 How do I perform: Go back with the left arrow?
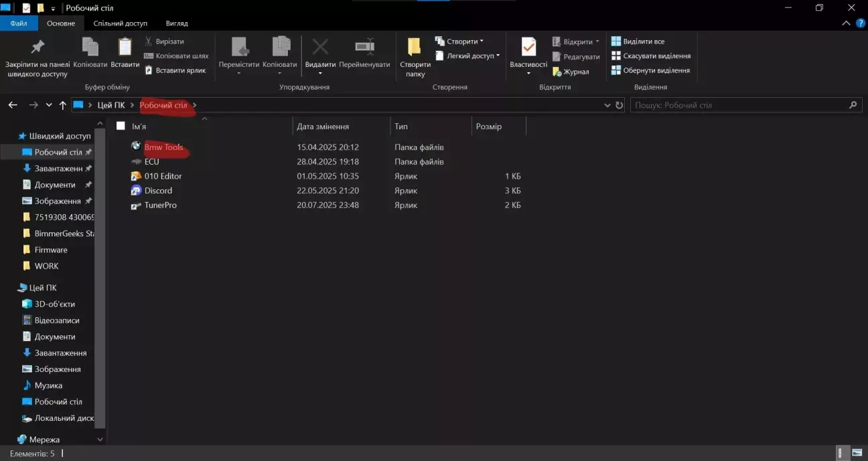click(x=12, y=105)
